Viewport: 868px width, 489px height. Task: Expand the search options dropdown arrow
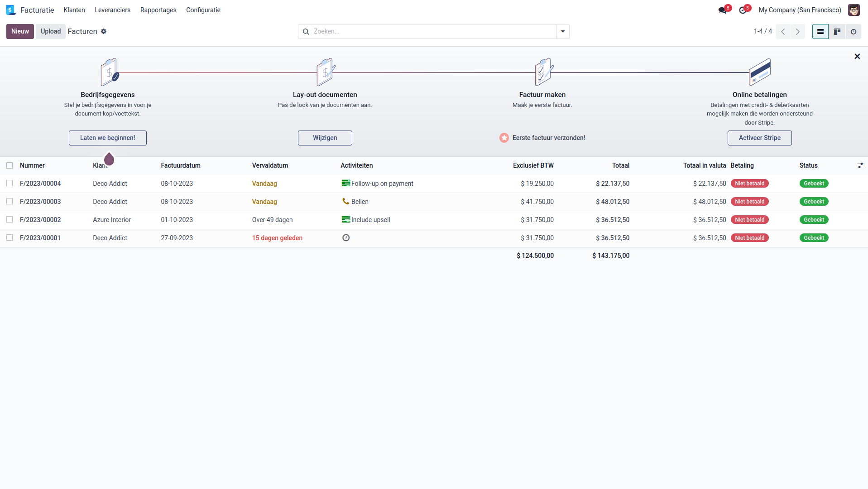pos(562,32)
